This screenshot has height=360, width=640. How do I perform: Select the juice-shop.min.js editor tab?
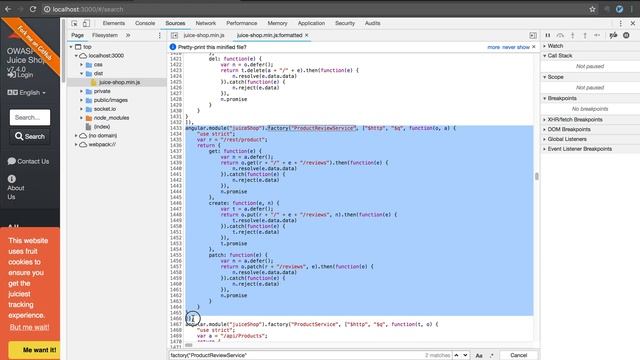(204, 36)
